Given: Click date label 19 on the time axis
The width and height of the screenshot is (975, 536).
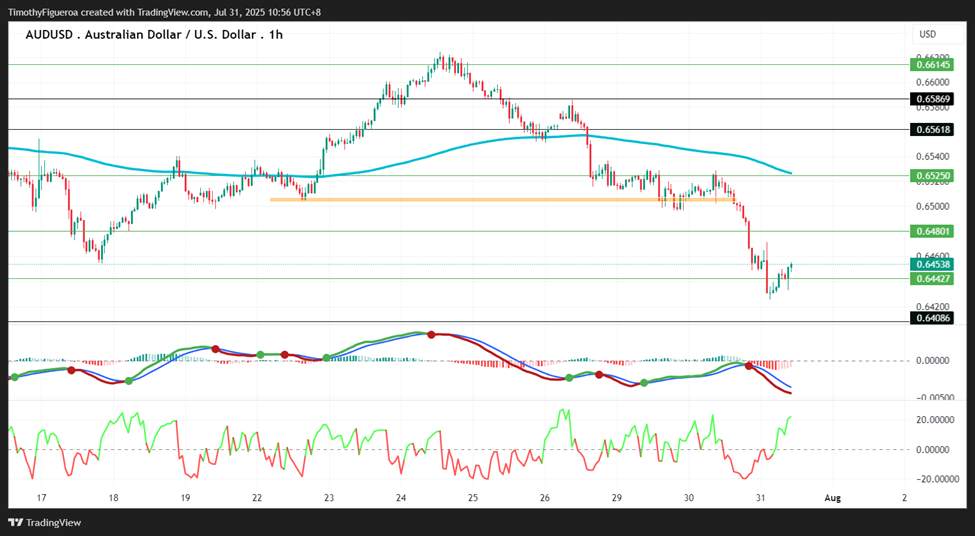Looking at the screenshot, I should coord(185,498).
